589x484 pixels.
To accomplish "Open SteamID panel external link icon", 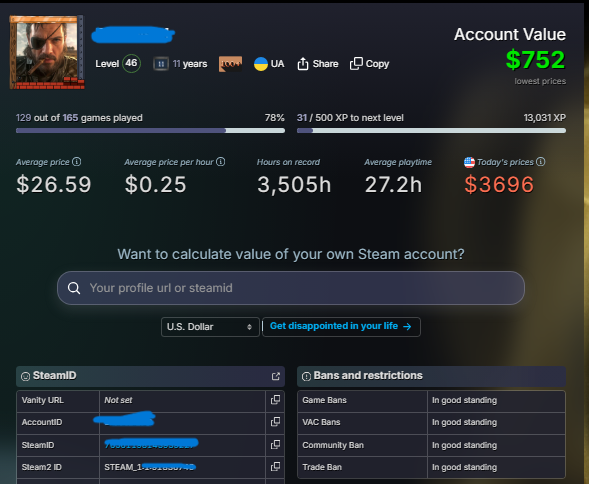I will point(276,376).
